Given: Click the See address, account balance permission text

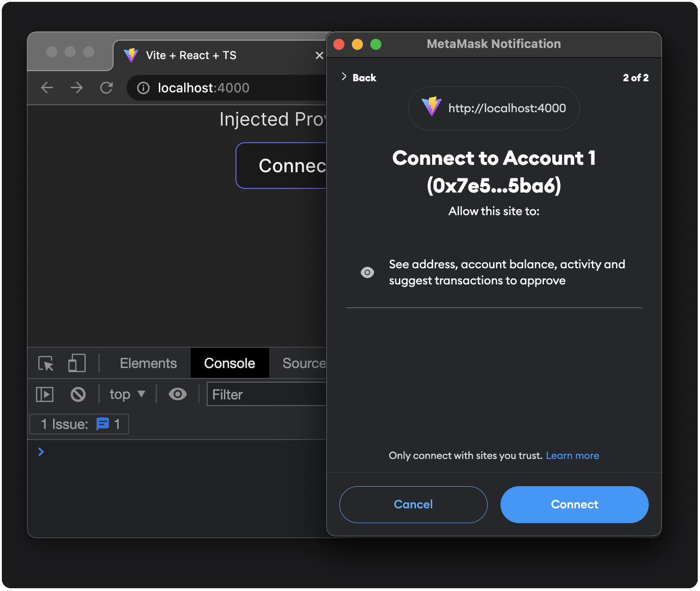Looking at the screenshot, I should (x=507, y=272).
